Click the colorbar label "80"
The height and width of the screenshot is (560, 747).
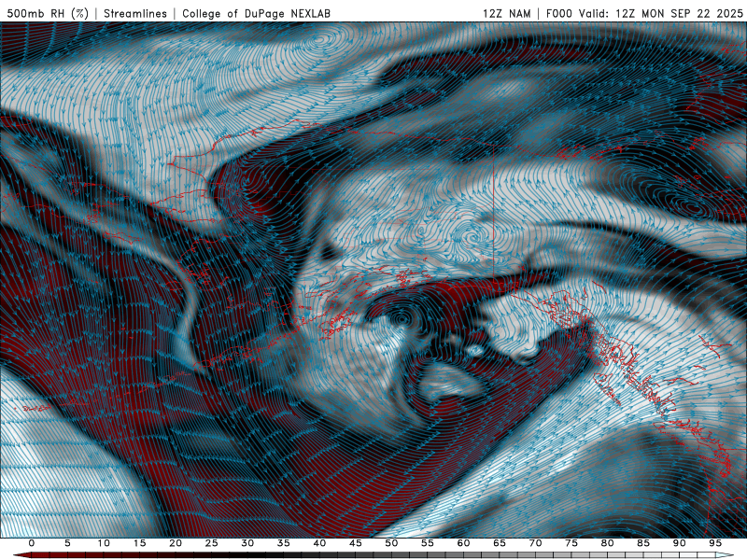pyautogui.click(x=607, y=543)
